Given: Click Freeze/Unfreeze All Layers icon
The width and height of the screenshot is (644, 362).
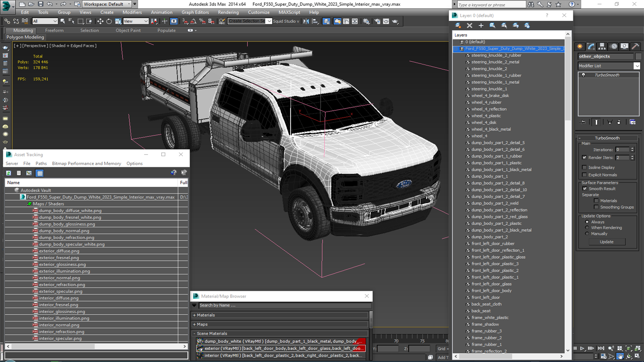Looking at the screenshot, I should tap(527, 25).
